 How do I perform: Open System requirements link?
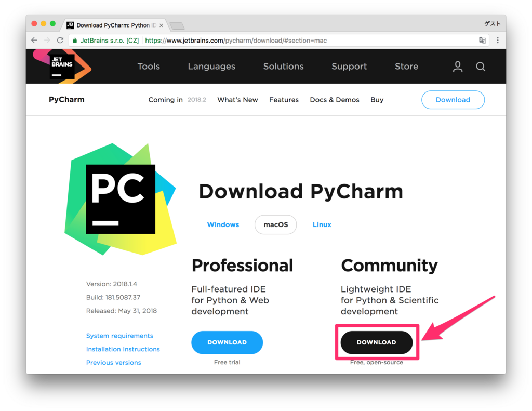click(119, 336)
